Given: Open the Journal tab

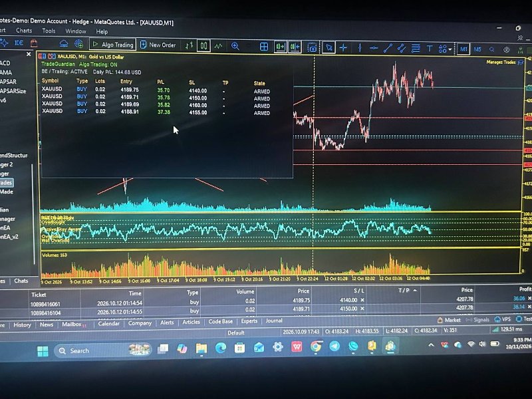Looking at the screenshot, I should [x=274, y=321].
